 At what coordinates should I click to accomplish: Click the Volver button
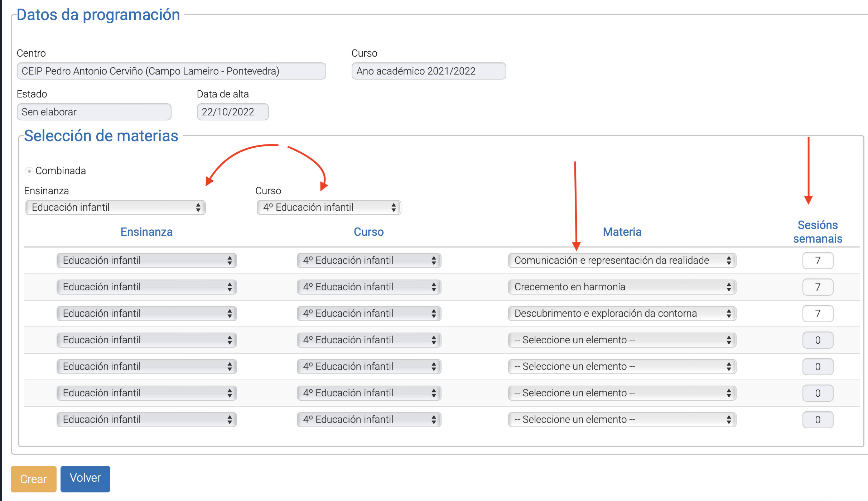point(85,479)
